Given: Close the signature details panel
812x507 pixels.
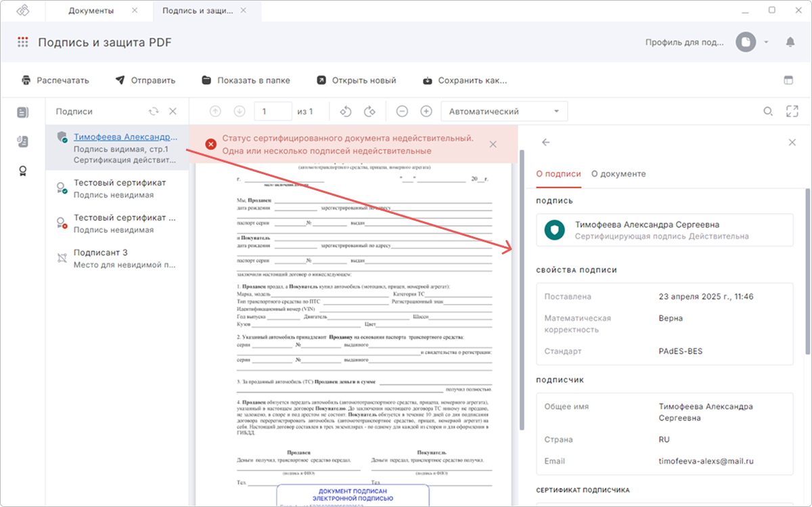Looking at the screenshot, I should pos(792,142).
